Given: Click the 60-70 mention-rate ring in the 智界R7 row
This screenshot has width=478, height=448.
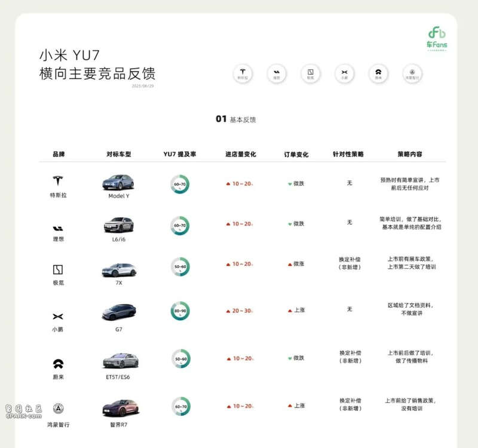Looking at the screenshot, I should click(181, 406).
